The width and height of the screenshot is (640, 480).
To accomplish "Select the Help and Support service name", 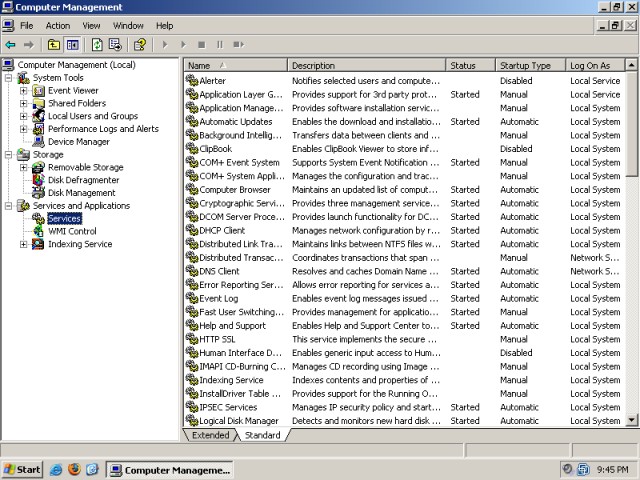I will 232,326.
